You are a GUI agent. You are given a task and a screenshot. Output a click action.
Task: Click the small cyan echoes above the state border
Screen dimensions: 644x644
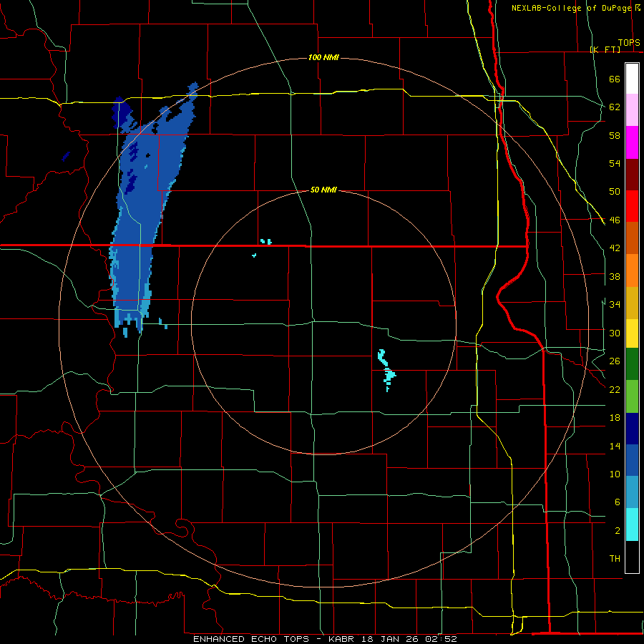(266, 242)
